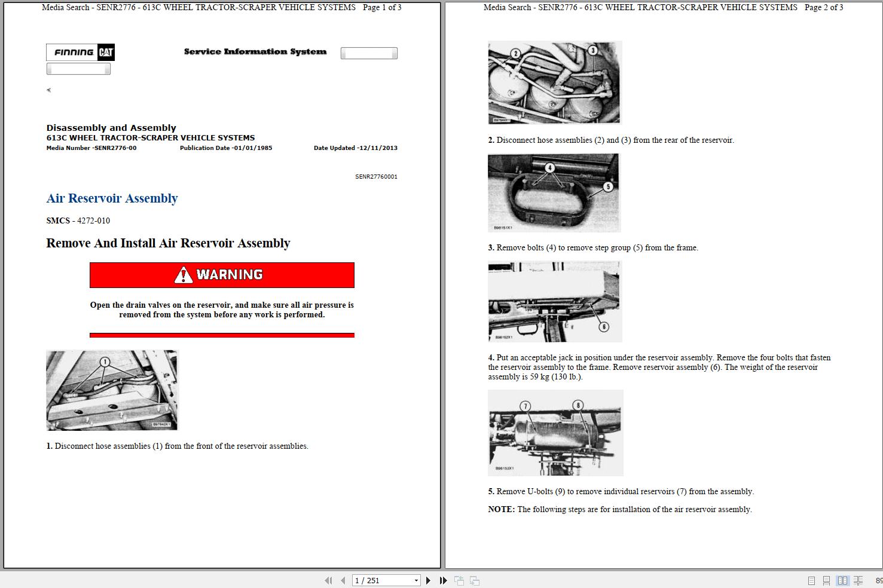Open the dropdown below the Finning CAT logo
The width and height of the screenshot is (883, 588).
pos(78,68)
